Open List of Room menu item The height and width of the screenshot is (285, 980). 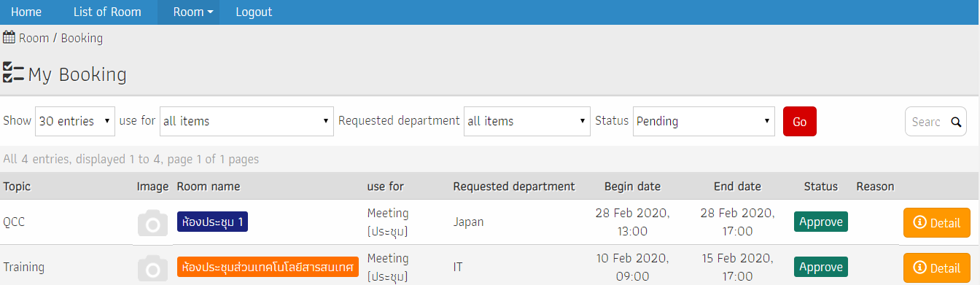107,12
